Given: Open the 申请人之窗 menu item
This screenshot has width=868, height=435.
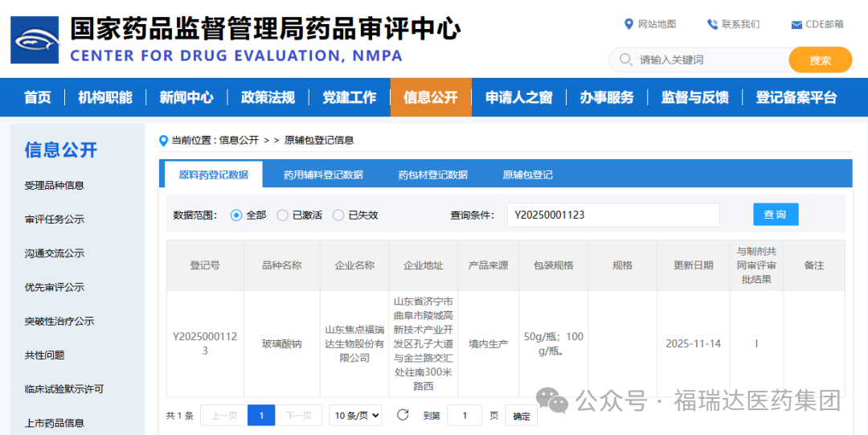Looking at the screenshot, I should click(518, 97).
